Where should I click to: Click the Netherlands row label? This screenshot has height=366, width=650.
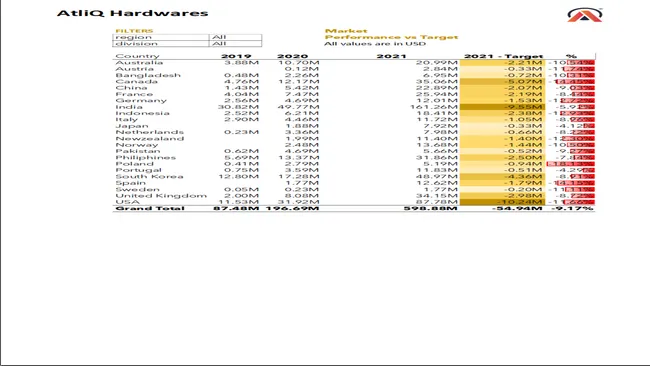149,132
